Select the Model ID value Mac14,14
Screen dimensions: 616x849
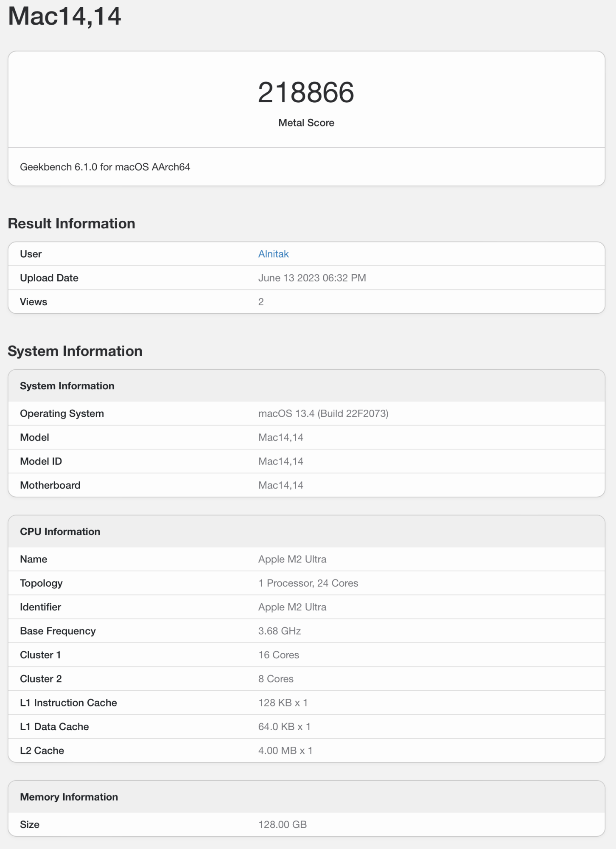(x=281, y=461)
